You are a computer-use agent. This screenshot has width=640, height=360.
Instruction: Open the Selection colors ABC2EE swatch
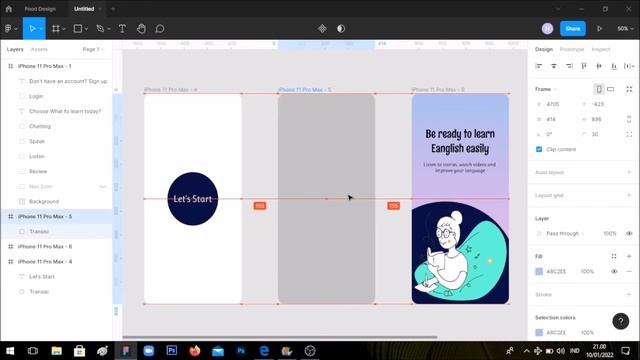pyautogui.click(x=539, y=333)
